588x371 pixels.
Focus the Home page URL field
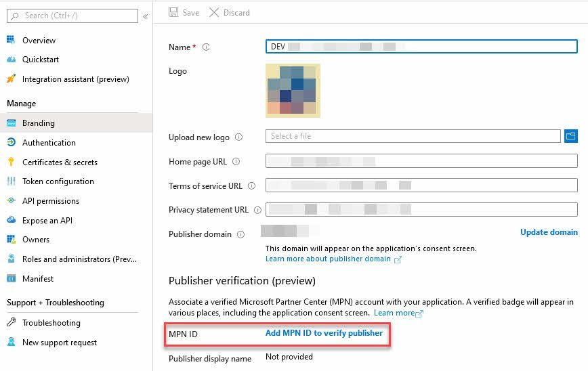(x=421, y=160)
